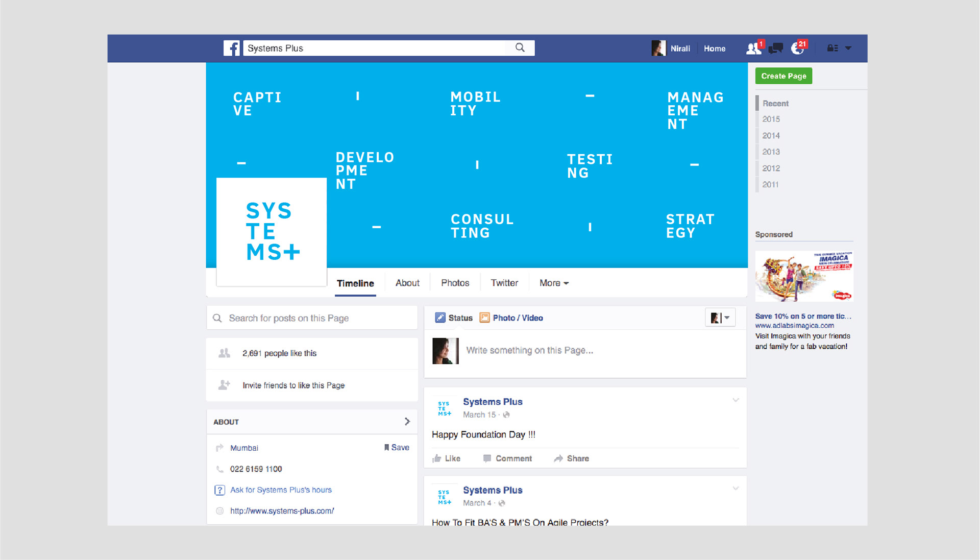Switch to the Photos tab
This screenshot has width=980, height=560.
455,283
